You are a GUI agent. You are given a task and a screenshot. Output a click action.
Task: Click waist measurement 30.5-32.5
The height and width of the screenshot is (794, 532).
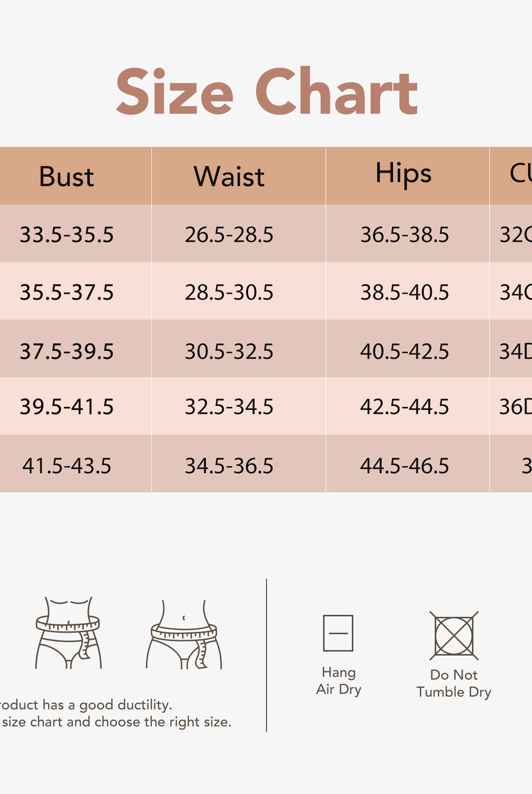click(229, 351)
